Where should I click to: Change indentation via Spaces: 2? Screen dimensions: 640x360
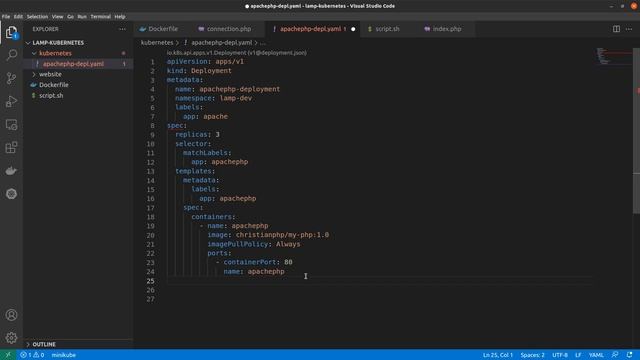pyautogui.click(x=532, y=355)
